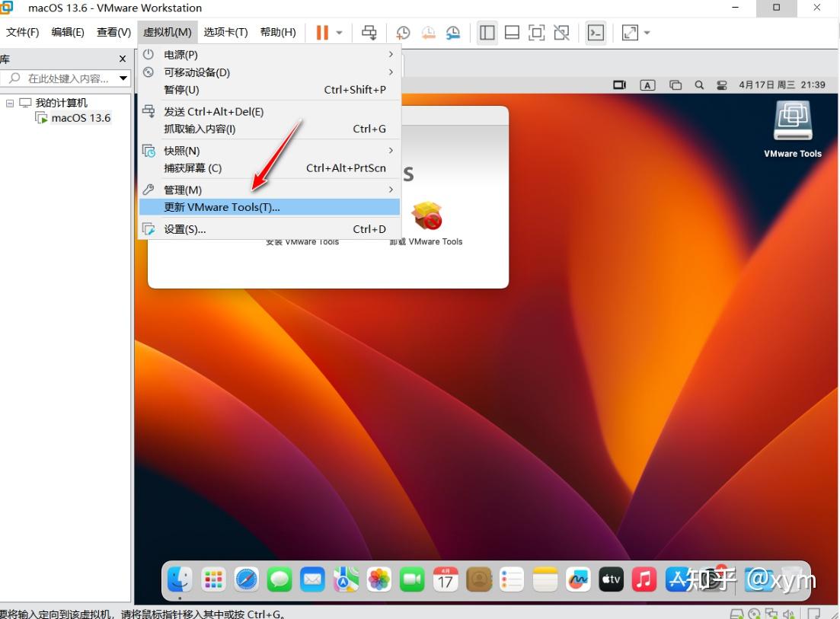
Task: Open the 帮助(H) menu
Action: coord(278,32)
